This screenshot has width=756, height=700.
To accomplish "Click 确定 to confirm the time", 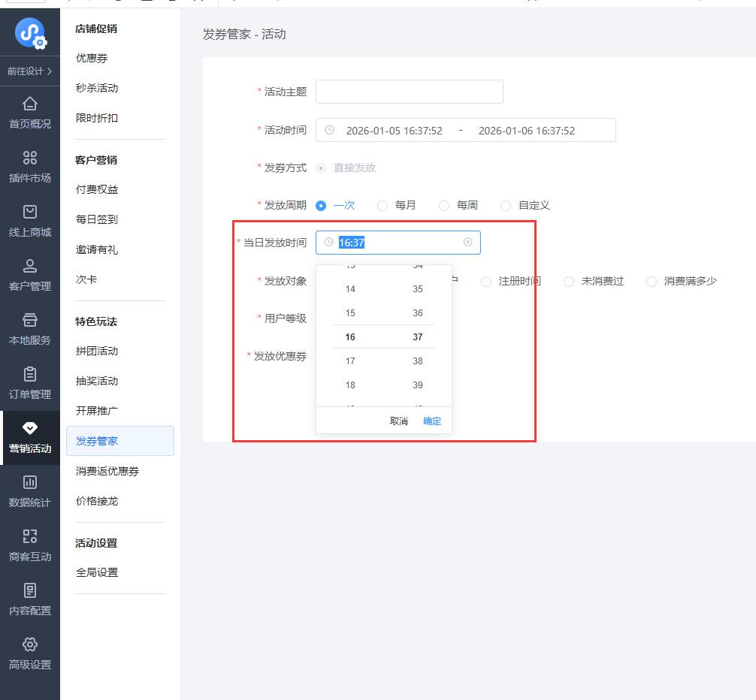I will (x=432, y=421).
